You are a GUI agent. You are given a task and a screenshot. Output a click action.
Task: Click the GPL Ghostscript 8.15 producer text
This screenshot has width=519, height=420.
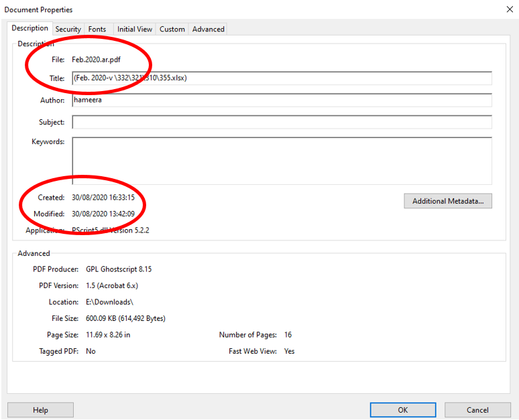pos(119,269)
